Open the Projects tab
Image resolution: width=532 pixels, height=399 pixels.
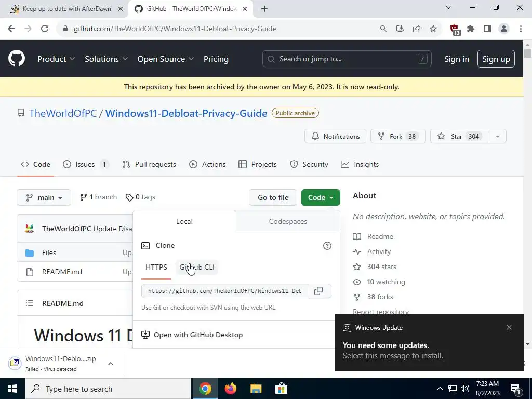click(x=258, y=164)
